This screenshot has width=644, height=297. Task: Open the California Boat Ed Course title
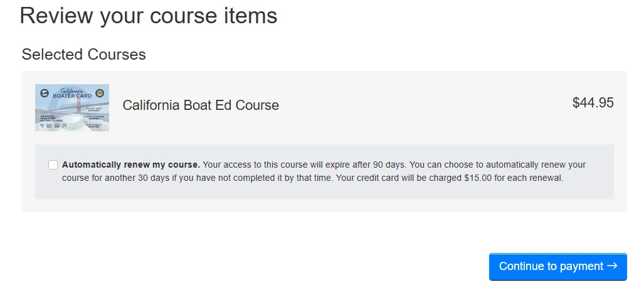(201, 105)
